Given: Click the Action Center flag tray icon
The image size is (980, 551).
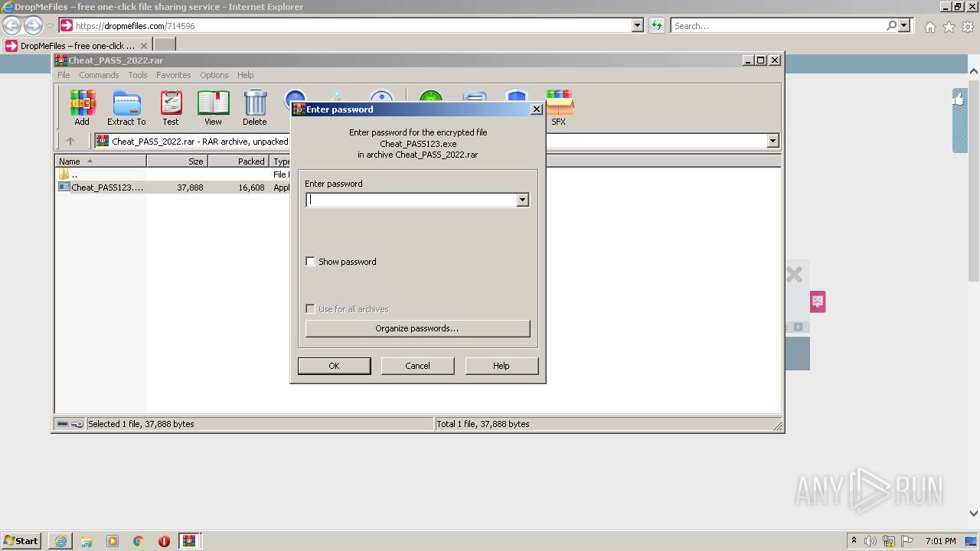Looking at the screenshot, I should [906, 541].
